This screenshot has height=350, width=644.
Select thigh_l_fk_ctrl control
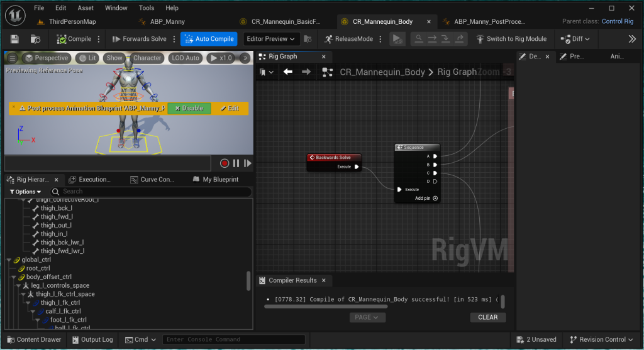[60, 303]
